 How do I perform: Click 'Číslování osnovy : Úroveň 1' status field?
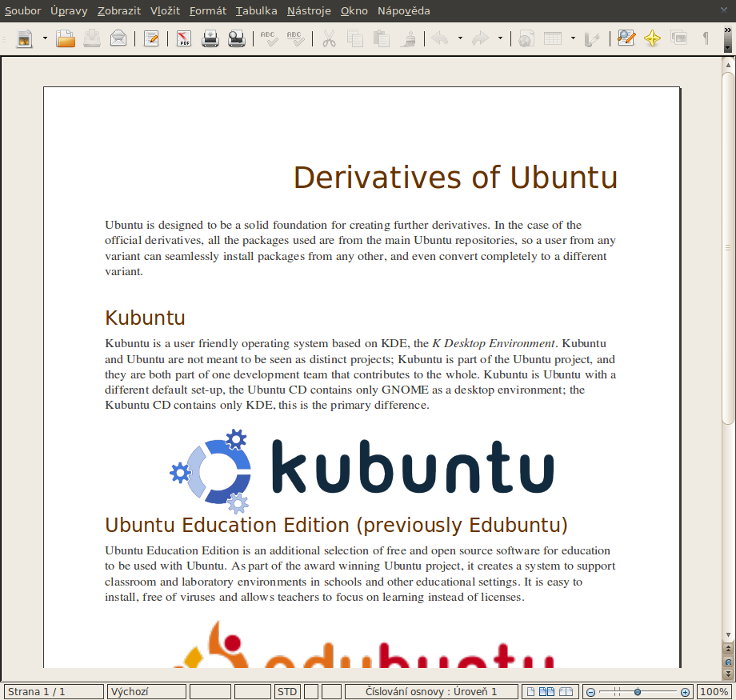coord(431,691)
